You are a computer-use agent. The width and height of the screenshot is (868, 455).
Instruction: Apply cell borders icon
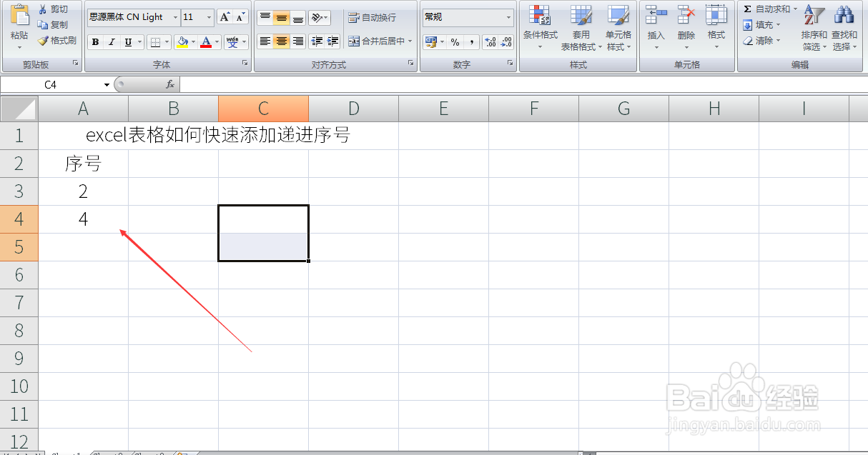155,42
